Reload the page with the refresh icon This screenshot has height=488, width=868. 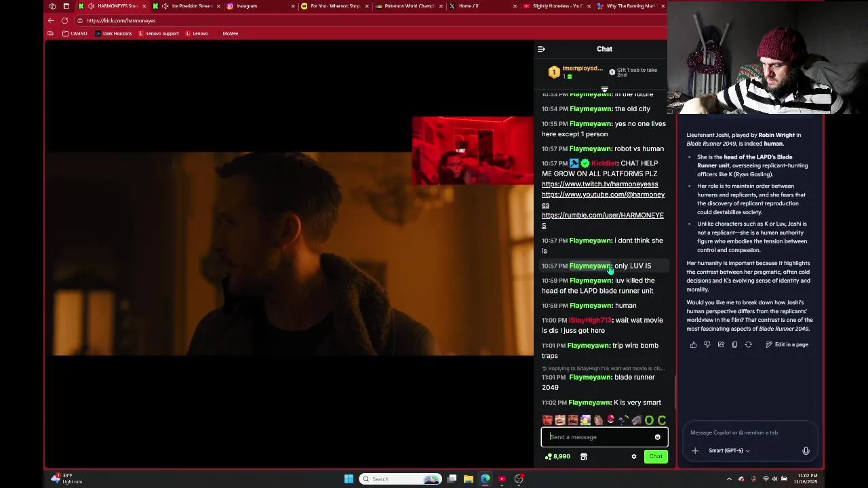click(64, 20)
